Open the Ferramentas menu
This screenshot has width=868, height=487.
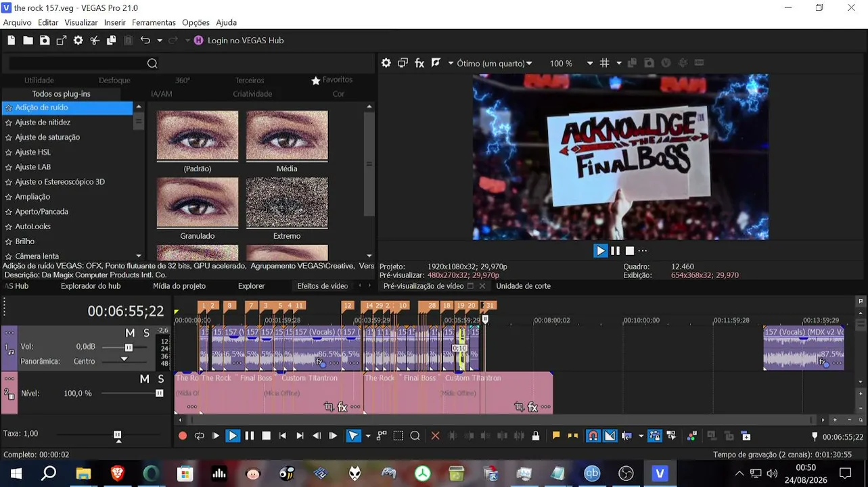point(154,22)
